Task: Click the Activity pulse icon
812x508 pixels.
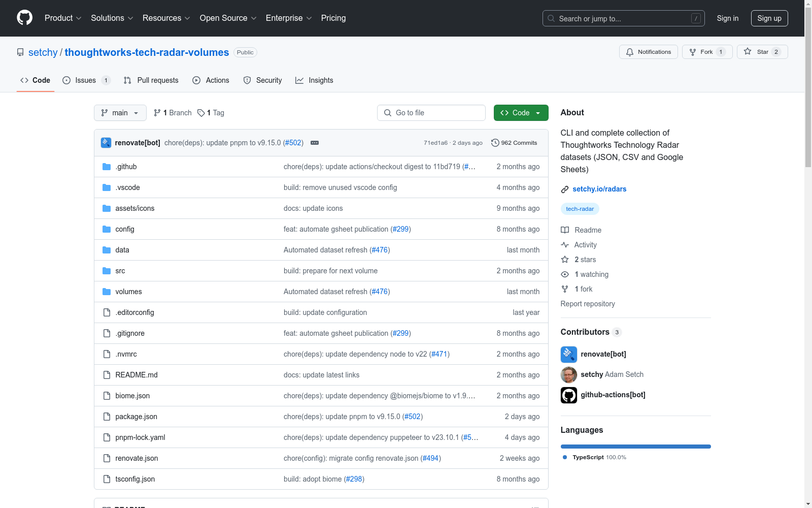Action: (x=565, y=245)
